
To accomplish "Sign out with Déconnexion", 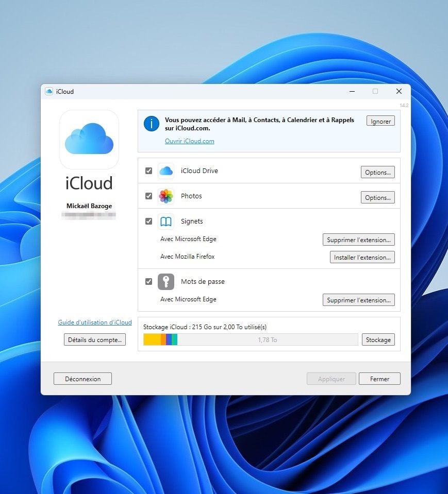I will coord(82,379).
